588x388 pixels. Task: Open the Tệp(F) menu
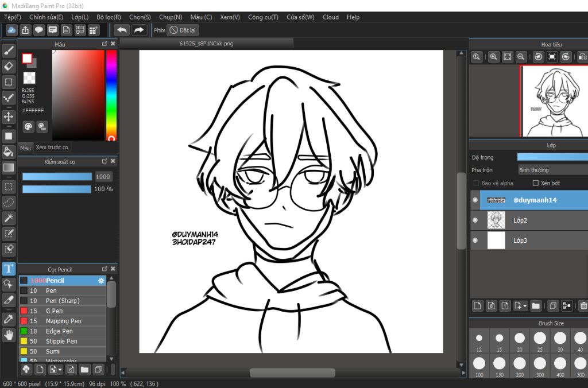coord(13,17)
